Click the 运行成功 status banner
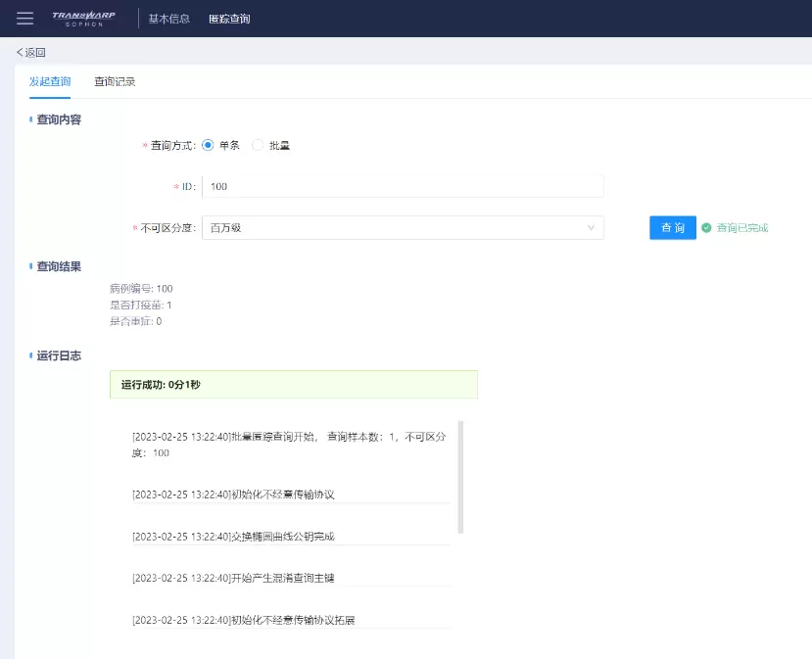The height and width of the screenshot is (659, 812). coord(293,385)
